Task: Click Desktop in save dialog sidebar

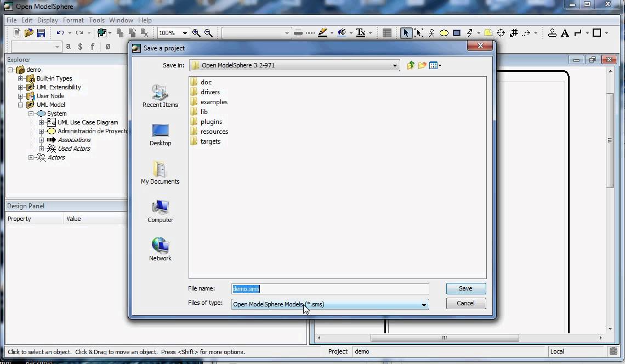Action: pyautogui.click(x=160, y=135)
